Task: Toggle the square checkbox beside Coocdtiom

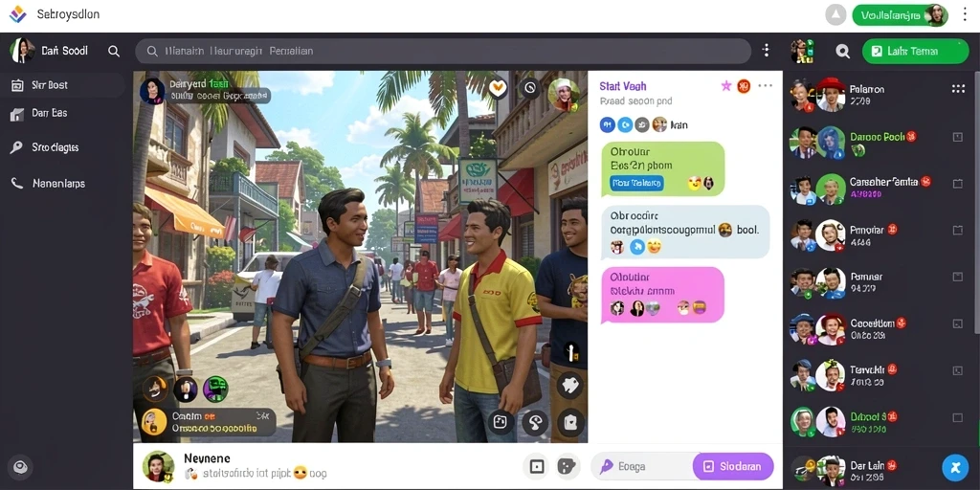Action: [x=957, y=323]
